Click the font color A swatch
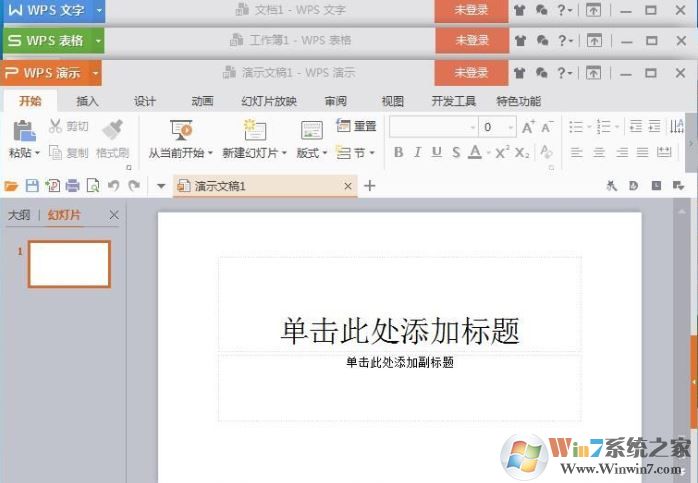 point(475,152)
